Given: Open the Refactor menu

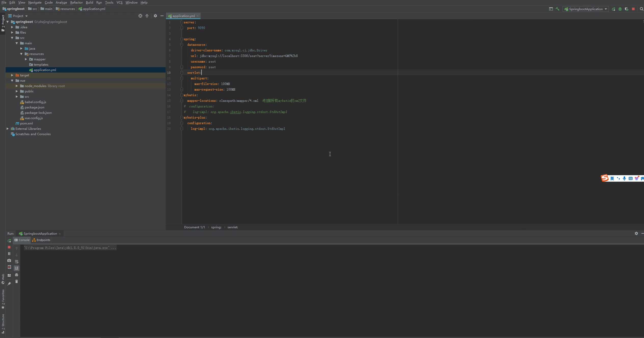Looking at the screenshot, I should [76, 3].
